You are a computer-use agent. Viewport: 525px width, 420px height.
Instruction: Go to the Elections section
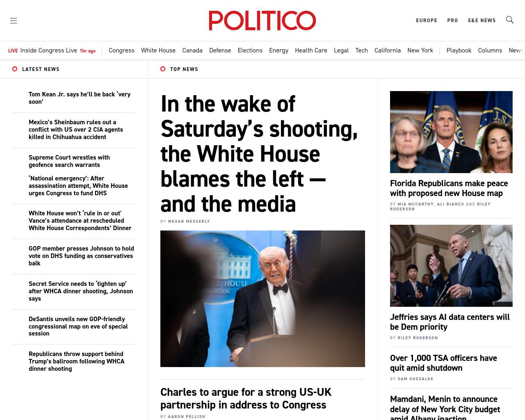click(250, 50)
